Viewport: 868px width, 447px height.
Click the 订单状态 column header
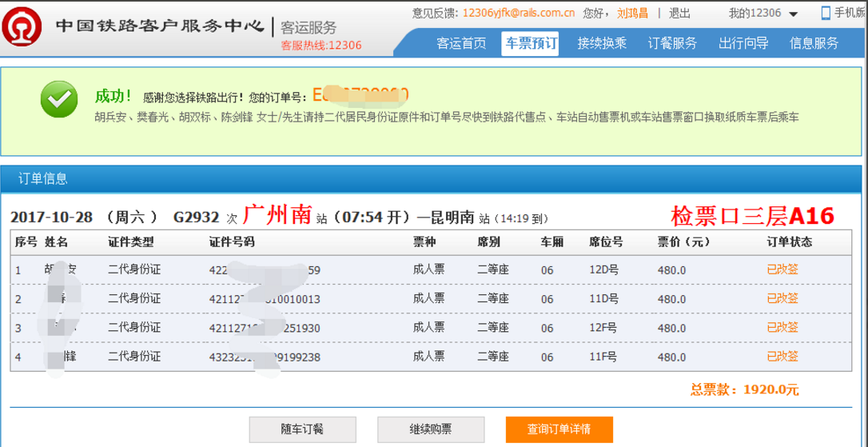point(790,242)
